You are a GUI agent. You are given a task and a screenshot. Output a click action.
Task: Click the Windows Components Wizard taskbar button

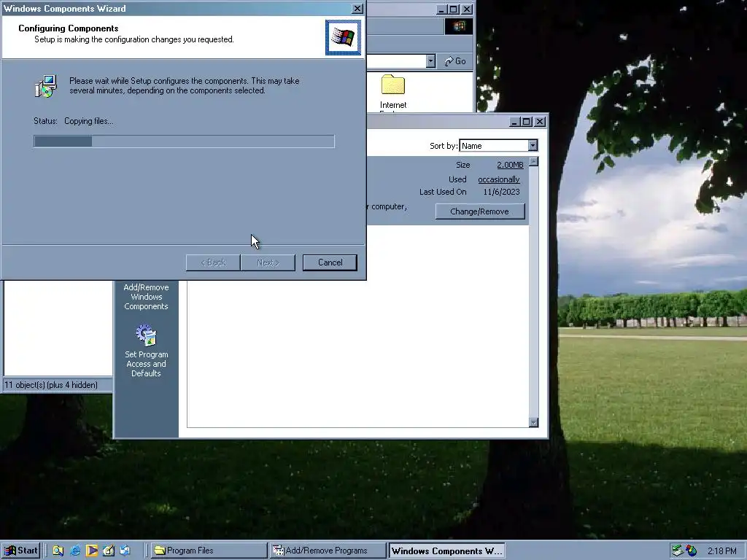[446, 551]
